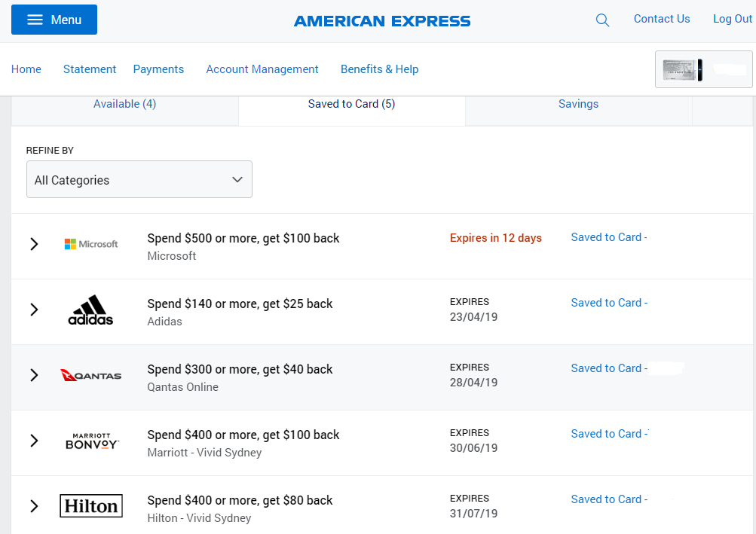Click the 'Expires in 12 days' text
The image size is (756, 534).
click(x=496, y=238)
